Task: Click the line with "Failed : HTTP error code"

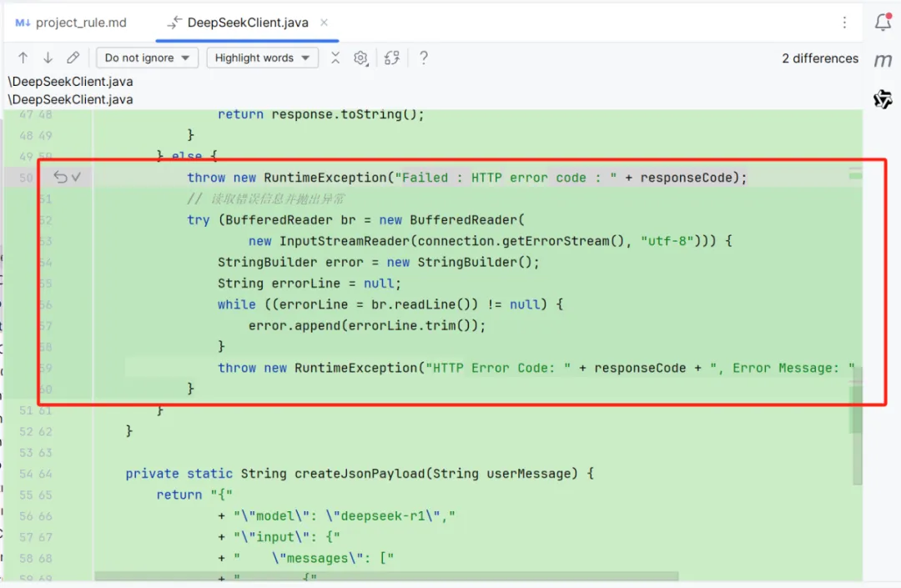Action: pos(466,178)
